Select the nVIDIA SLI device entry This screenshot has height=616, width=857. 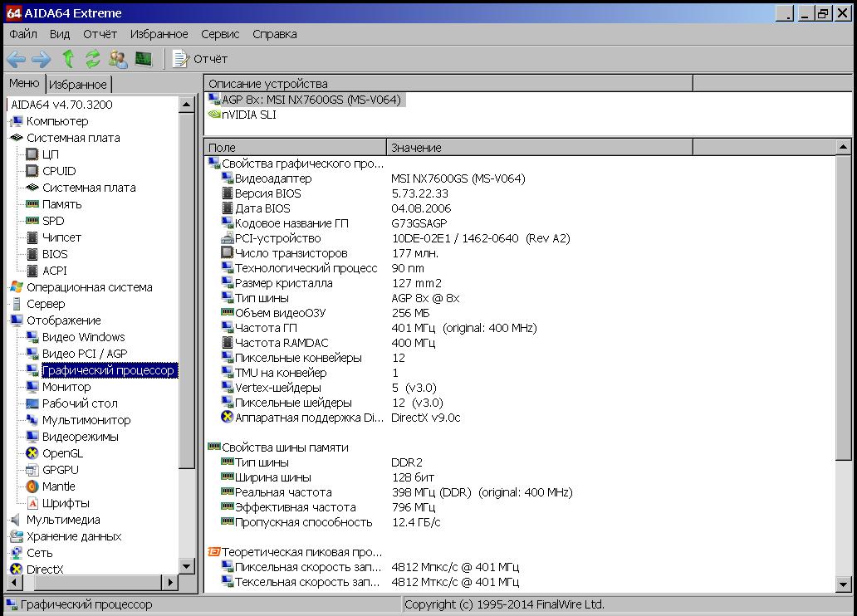[248, 115]
